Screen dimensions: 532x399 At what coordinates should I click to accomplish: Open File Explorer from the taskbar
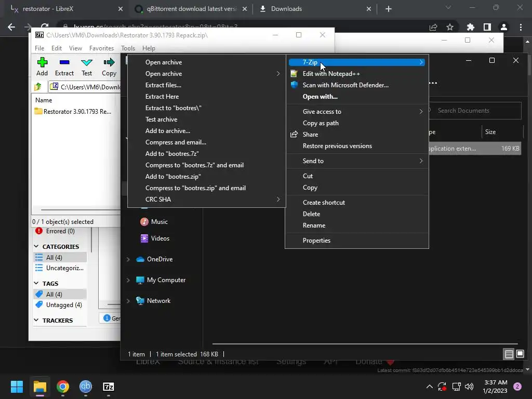pos(39,387)
